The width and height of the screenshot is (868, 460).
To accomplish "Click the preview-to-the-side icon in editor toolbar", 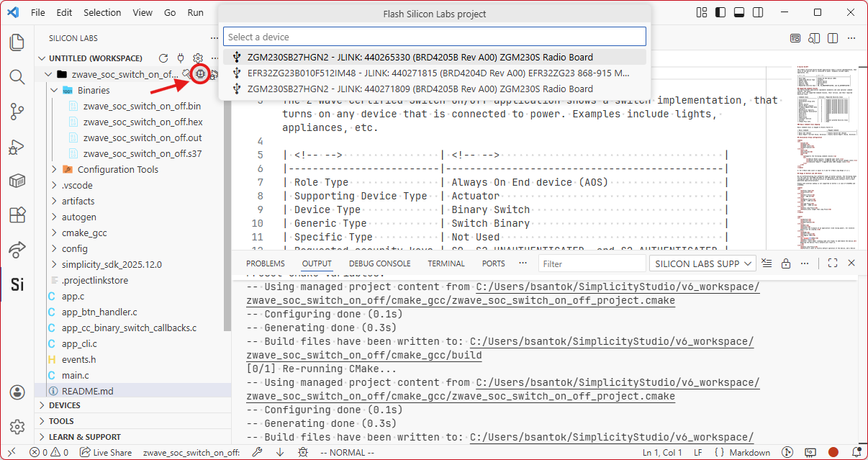I will point(814,38).
